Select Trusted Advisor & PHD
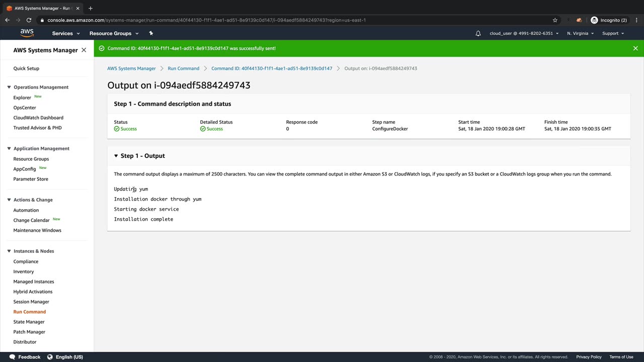This screenshot has width=644, height=362. click(x=37, y=128)
